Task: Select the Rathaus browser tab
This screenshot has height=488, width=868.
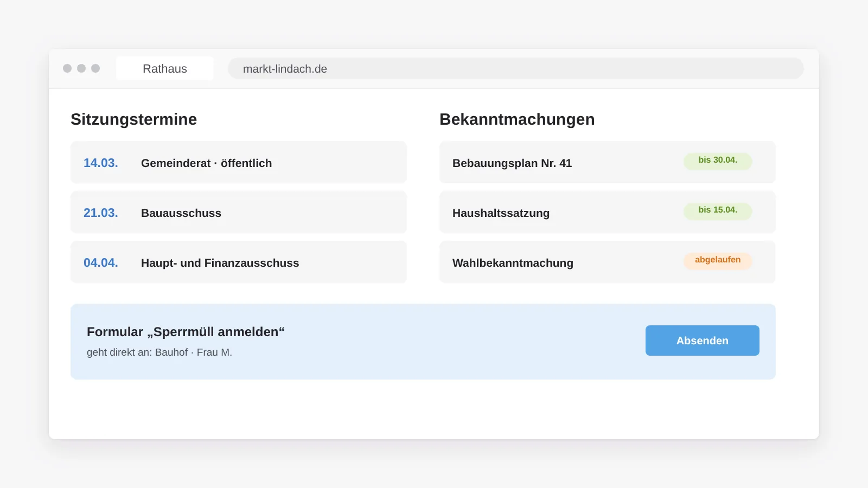Action: pos(165,69)
